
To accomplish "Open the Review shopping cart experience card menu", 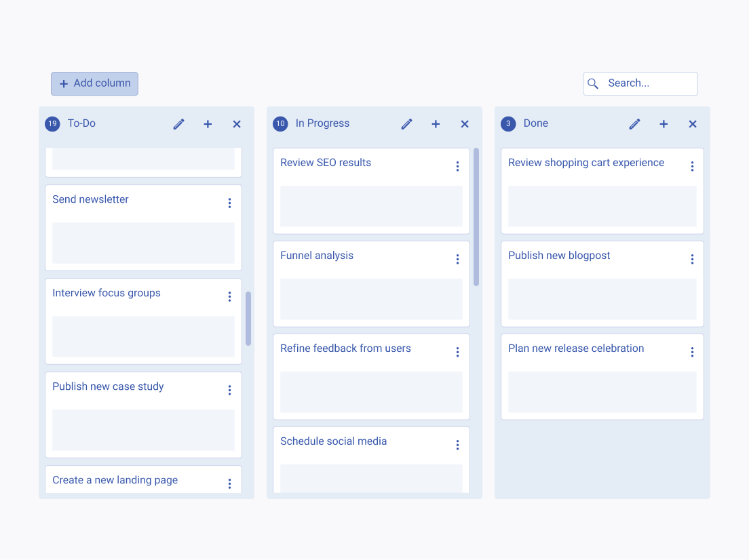I will [692, 167].
